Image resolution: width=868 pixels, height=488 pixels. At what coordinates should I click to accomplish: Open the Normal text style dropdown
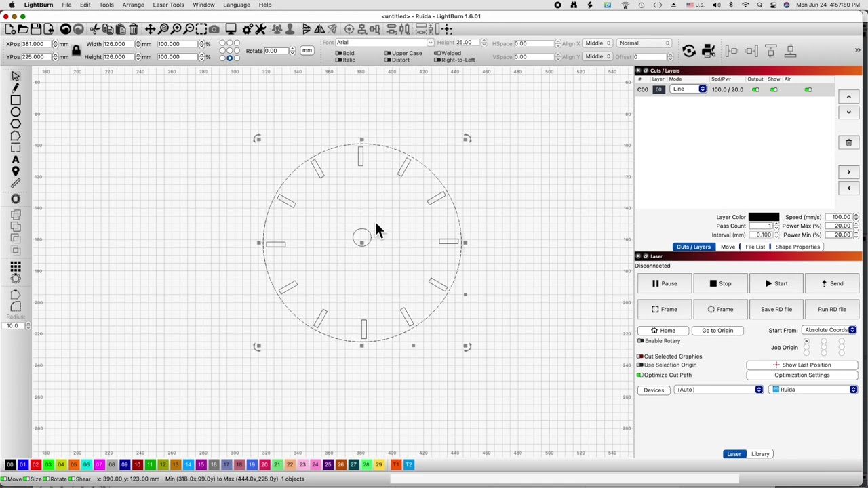tap(644, 43)
